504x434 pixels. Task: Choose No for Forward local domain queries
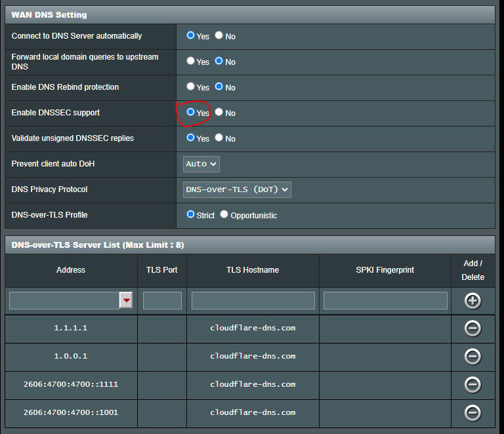pyautogui.click(x=219, y=61)
